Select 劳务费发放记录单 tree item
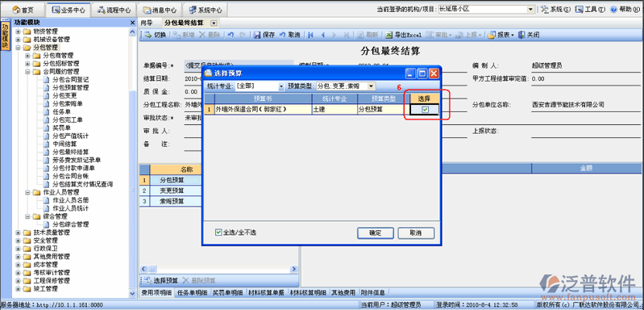644x310 pixels. tap(77, 160)
